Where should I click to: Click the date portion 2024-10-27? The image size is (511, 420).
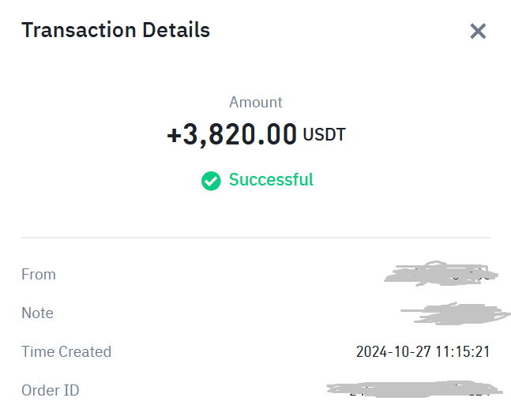(x=393, y=352)
